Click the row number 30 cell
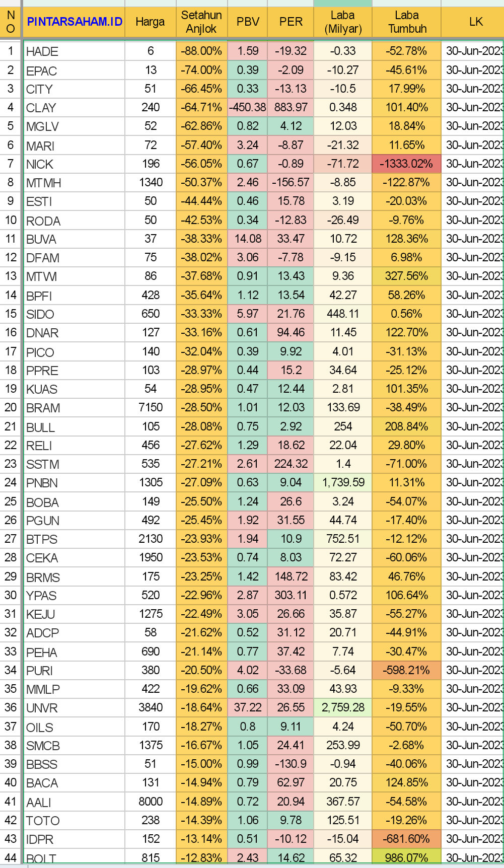Viewport: 504px width, 868px height. tap(11, 595)
